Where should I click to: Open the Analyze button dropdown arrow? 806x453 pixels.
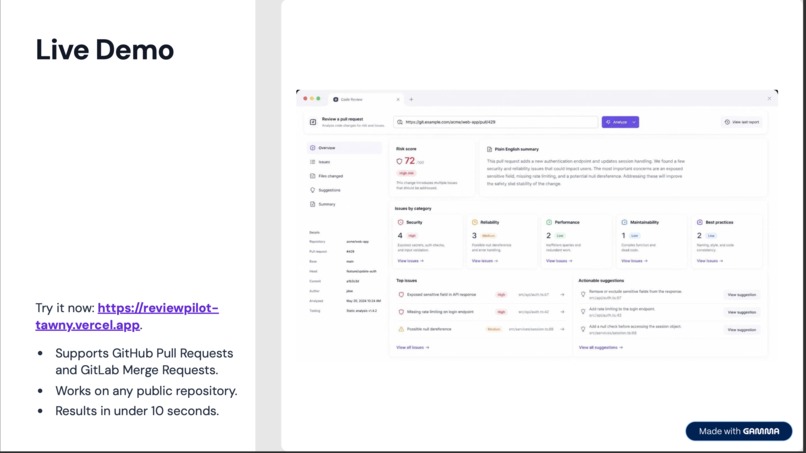(634, 122)
